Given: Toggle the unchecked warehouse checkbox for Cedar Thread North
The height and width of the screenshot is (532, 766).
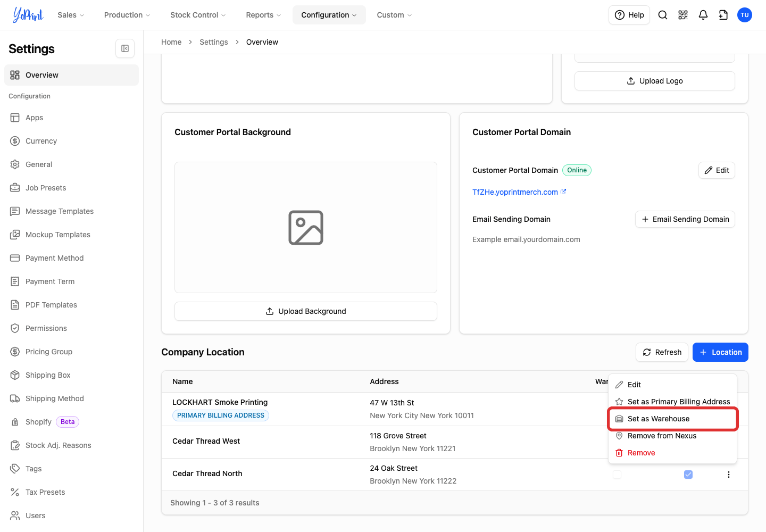Looking at the screenshot, I should [617, 475].
